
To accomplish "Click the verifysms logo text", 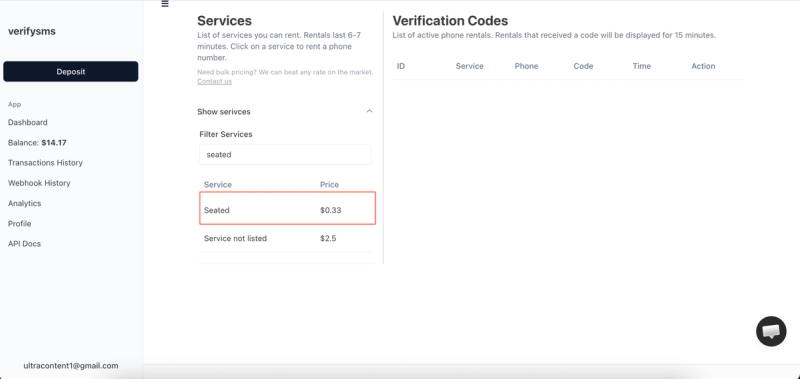I will [x=32, y=31].
